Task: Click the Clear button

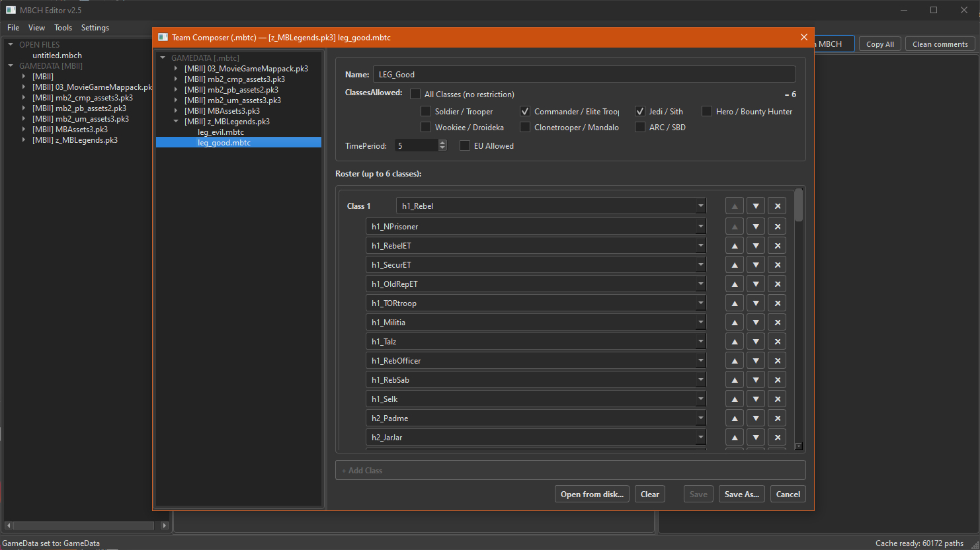Action: (650, 494)
